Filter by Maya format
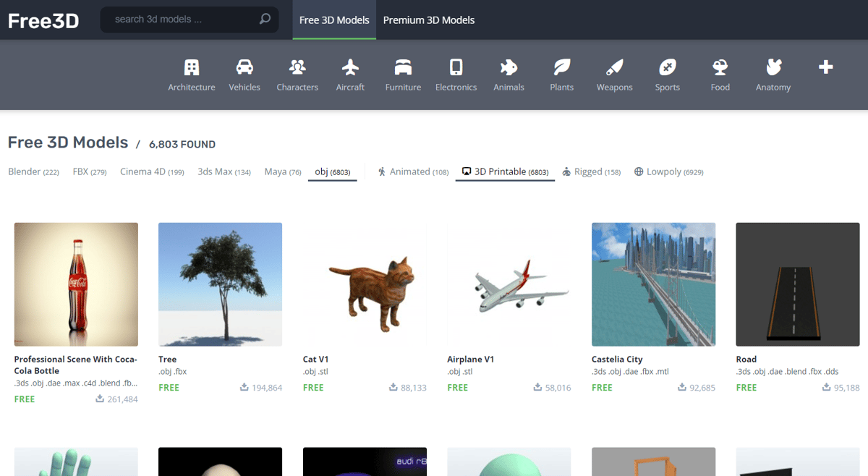The image size is (868, 476). 283,171
